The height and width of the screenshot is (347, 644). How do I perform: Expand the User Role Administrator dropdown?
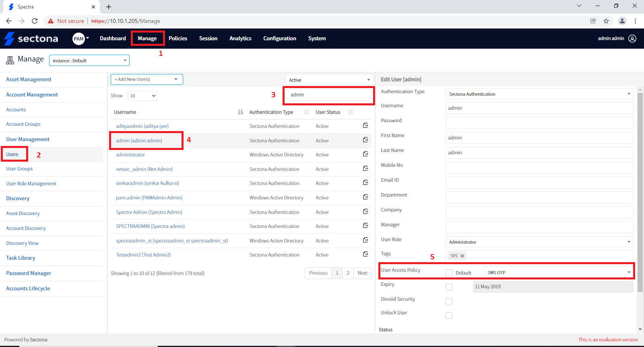[539, 242]
